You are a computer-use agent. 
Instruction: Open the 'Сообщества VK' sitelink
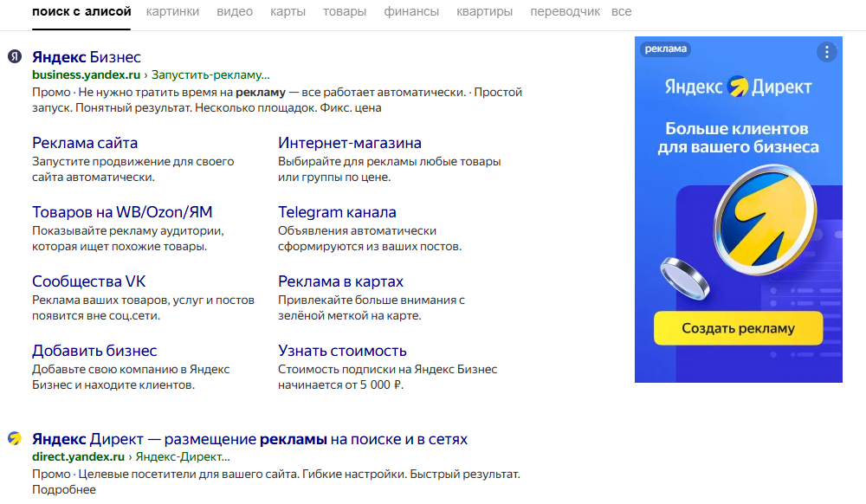[x=89, y=281]
